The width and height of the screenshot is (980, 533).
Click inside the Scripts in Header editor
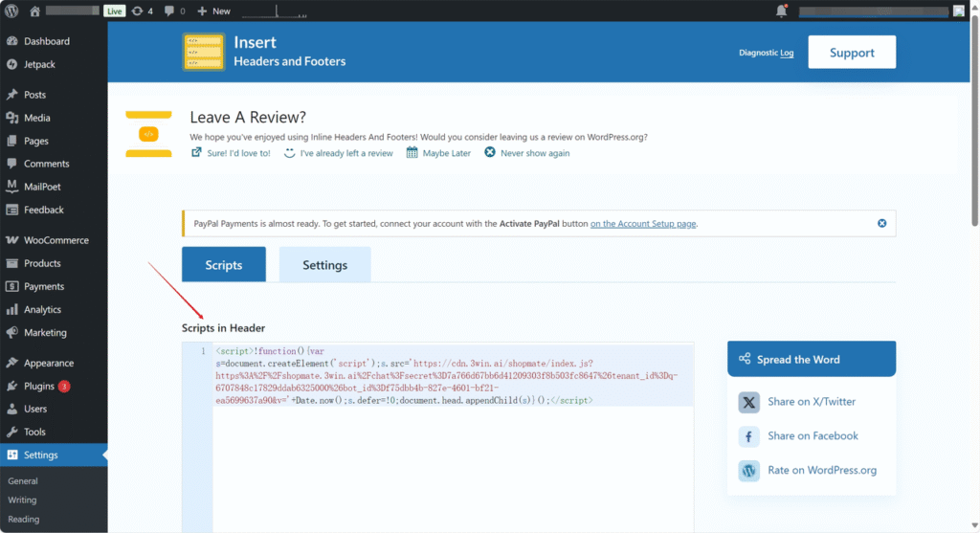453,437
